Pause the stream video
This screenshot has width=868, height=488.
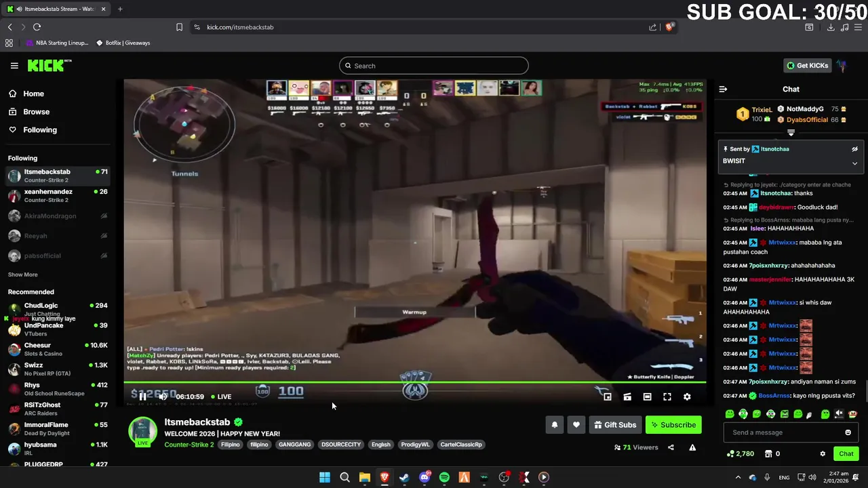(142, 396)
